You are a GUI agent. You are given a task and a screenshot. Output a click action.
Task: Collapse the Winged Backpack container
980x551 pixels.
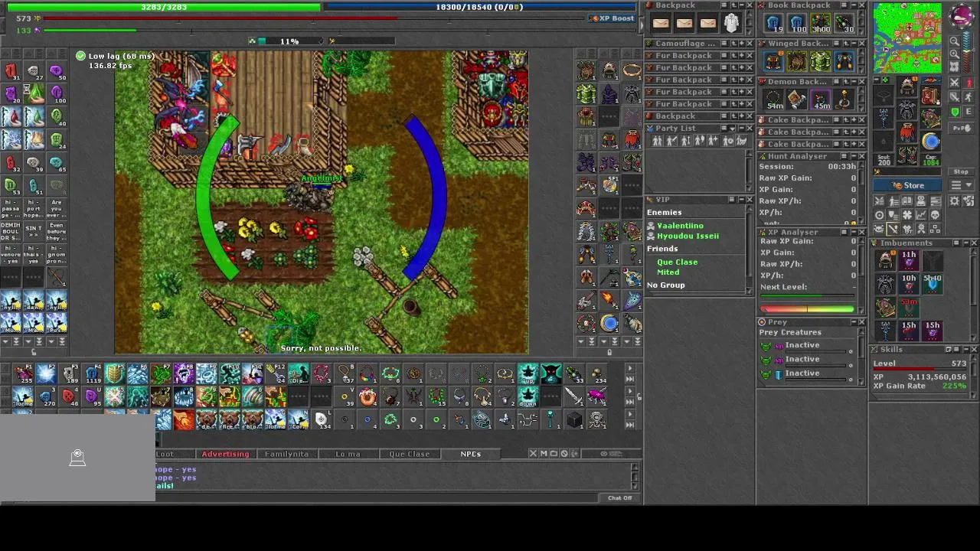[854, 44]
